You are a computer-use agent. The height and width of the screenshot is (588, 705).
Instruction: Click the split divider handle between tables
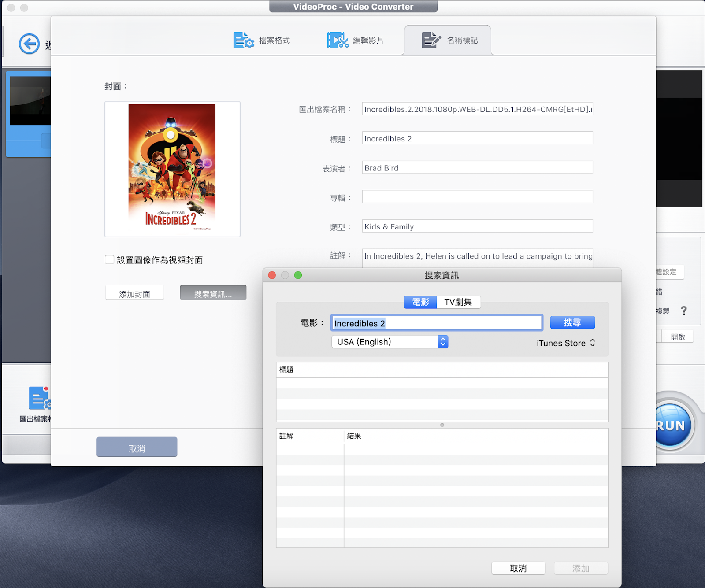click(442, 425)
